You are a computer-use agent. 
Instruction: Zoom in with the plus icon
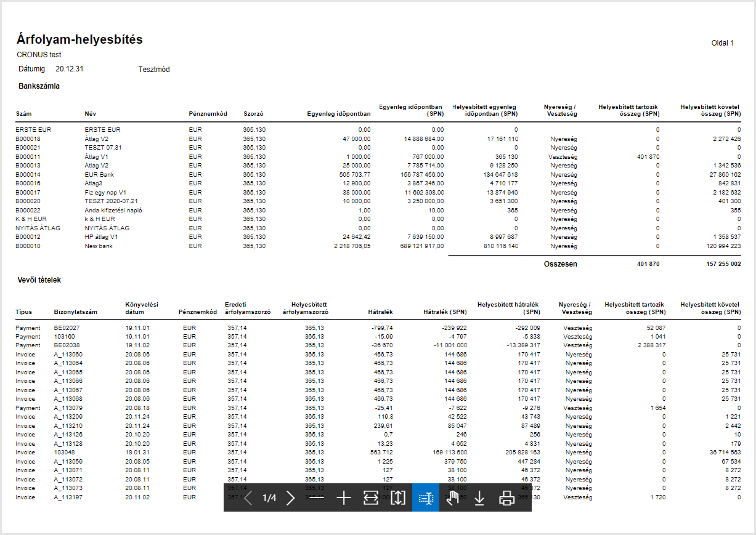(344, 498)
